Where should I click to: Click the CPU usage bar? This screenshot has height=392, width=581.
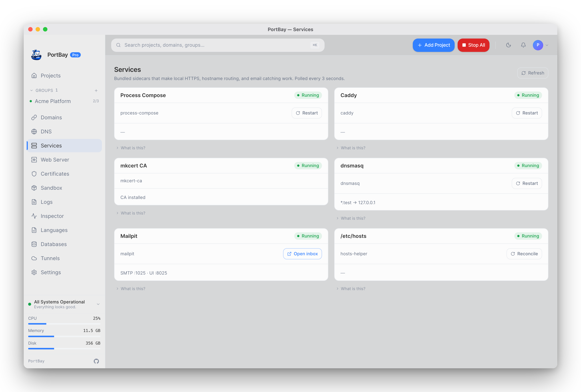coord(64,324)
